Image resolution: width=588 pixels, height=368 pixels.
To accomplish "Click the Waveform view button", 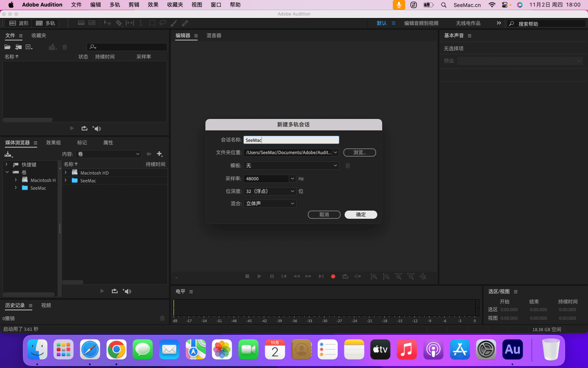I will click(19, 23).
